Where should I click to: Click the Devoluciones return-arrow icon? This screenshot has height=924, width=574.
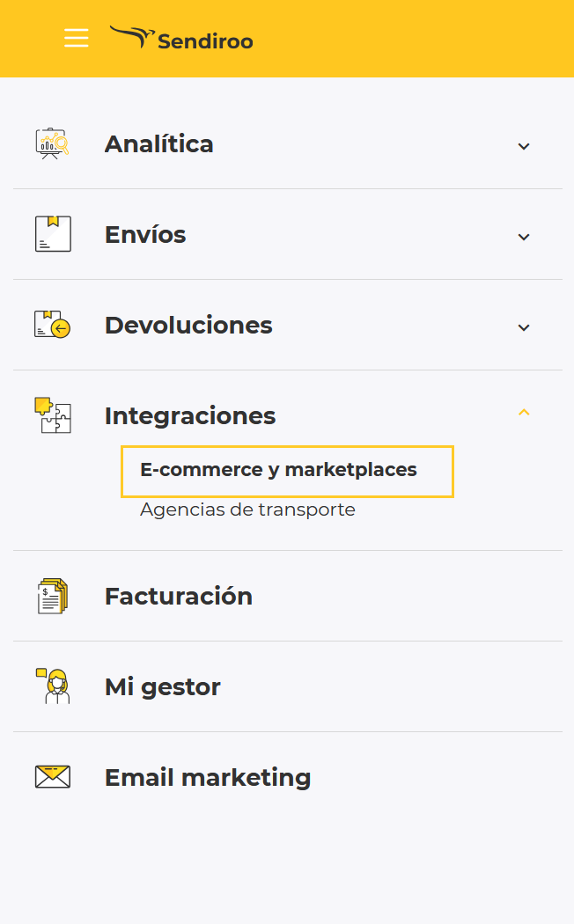coord(50,324)
